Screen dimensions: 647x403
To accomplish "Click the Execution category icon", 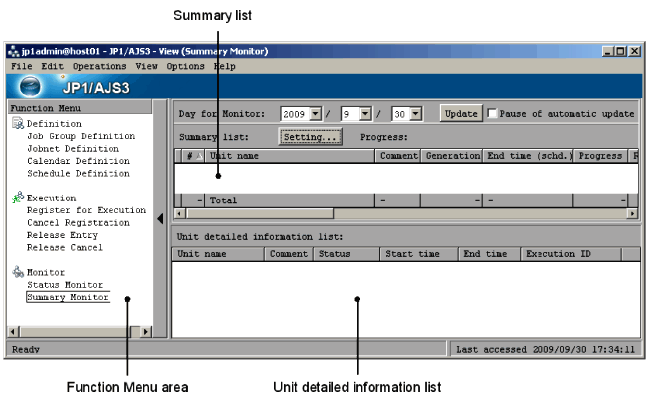I will [x=17, y=198].
